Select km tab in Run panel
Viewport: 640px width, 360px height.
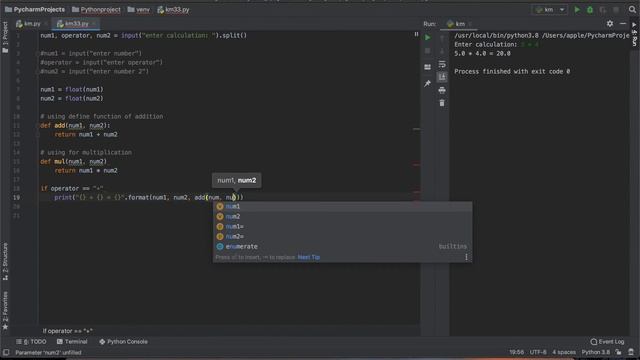[459, 24]
